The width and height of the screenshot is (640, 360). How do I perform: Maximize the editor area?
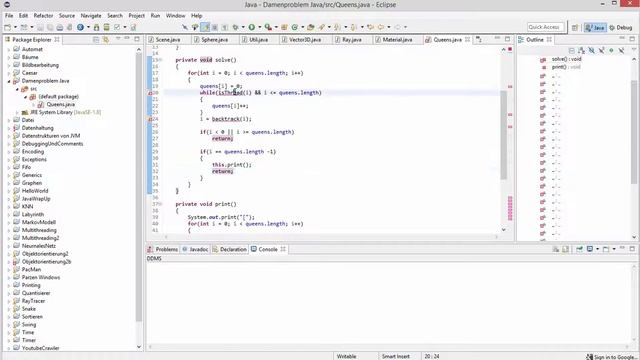(507, 39)
